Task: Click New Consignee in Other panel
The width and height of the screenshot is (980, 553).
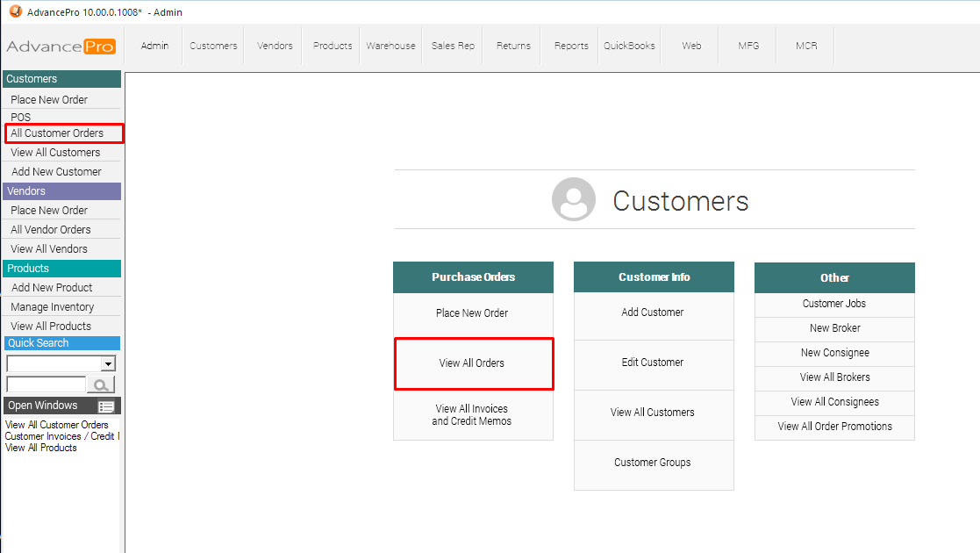Action: click(834, 353)
